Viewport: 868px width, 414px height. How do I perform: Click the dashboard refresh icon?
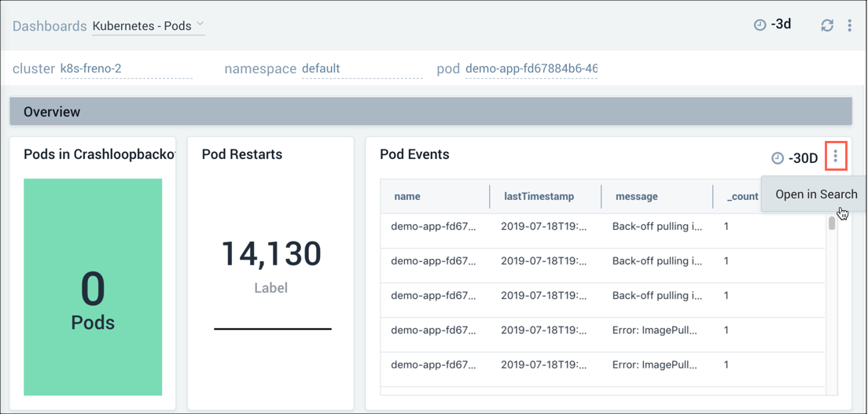click(x=827, y=25)
